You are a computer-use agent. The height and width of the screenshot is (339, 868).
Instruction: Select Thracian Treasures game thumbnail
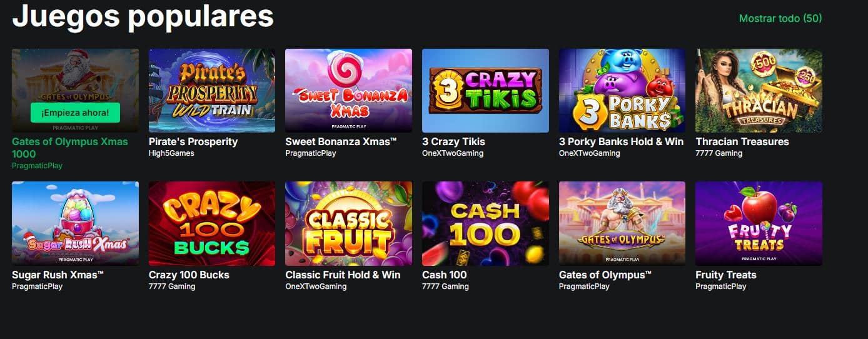pyautogui.click(x=759, y=91)
